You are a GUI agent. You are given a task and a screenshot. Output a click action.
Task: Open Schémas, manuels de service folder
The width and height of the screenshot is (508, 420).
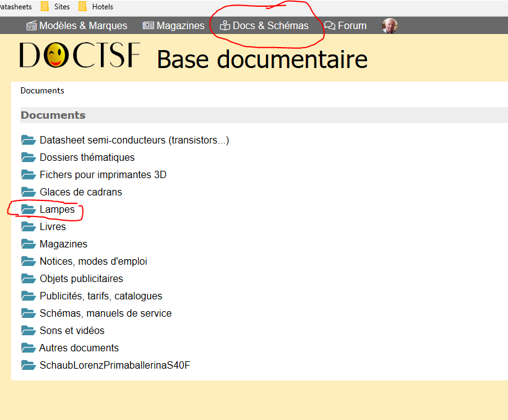pyautogui.click(x=105, y=313)
